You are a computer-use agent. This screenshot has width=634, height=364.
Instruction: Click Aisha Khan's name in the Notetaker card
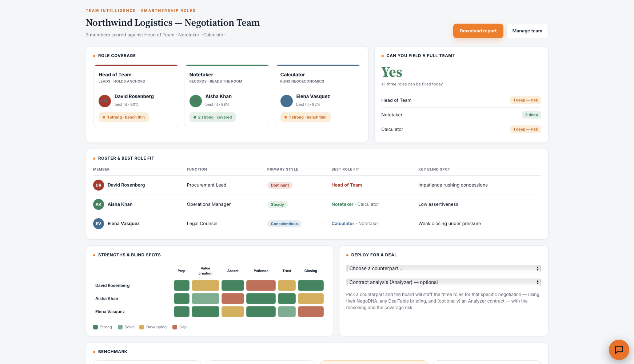[x=218, y=96]
